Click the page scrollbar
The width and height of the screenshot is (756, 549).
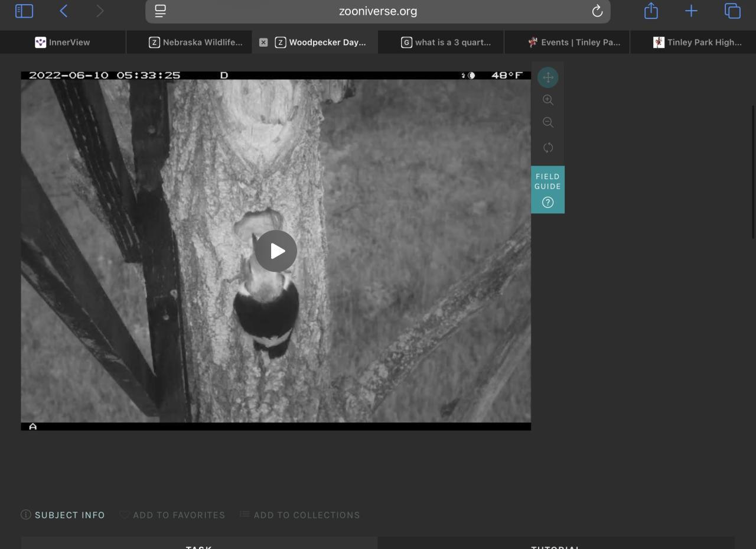[753, 171]
